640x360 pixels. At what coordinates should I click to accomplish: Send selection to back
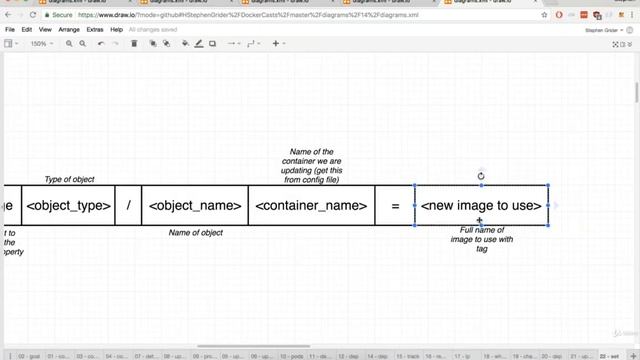[167, 43]
